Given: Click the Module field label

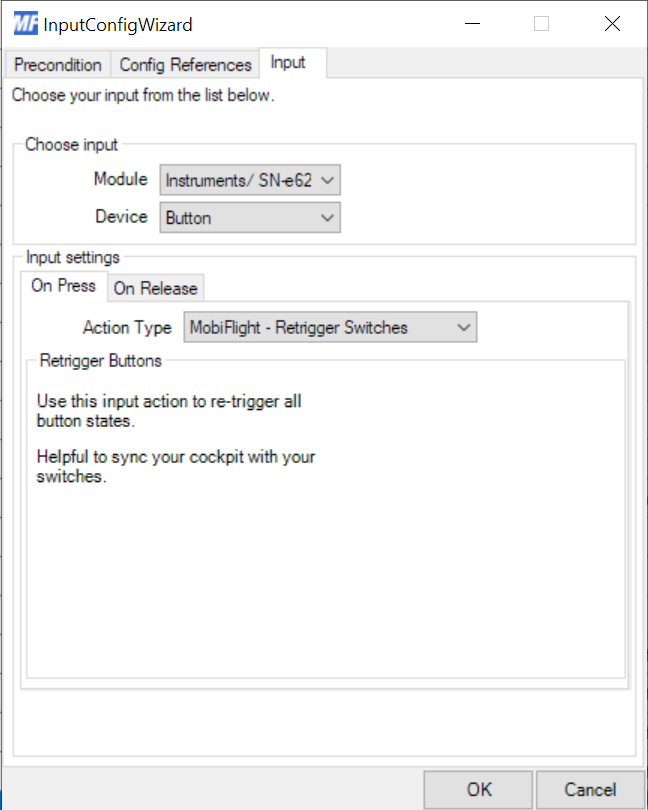Looking at the screenshot, I should click(121, 179).
